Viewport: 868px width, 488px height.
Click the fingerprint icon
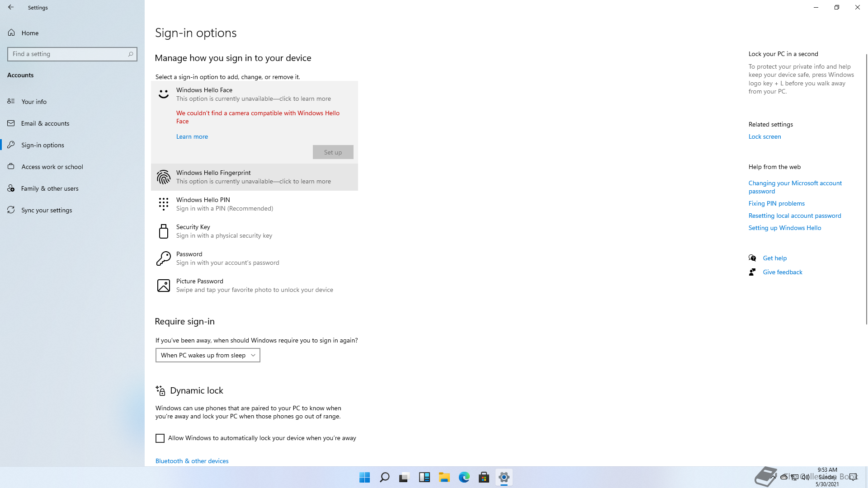click(x=163, y=177)
